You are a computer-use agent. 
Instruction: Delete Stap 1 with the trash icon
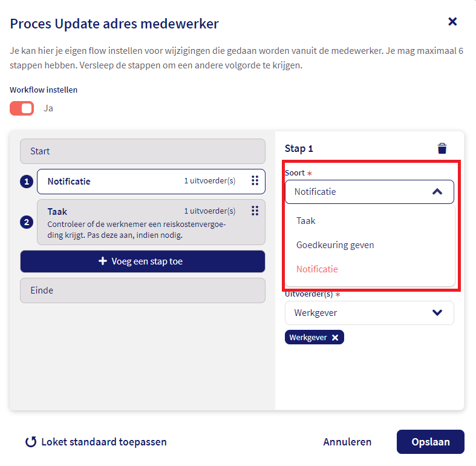coord(442,148)
